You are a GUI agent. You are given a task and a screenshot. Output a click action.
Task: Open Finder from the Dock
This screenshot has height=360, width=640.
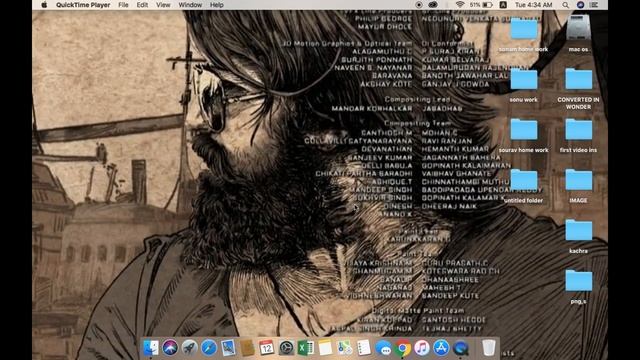(x=151, y=348)
